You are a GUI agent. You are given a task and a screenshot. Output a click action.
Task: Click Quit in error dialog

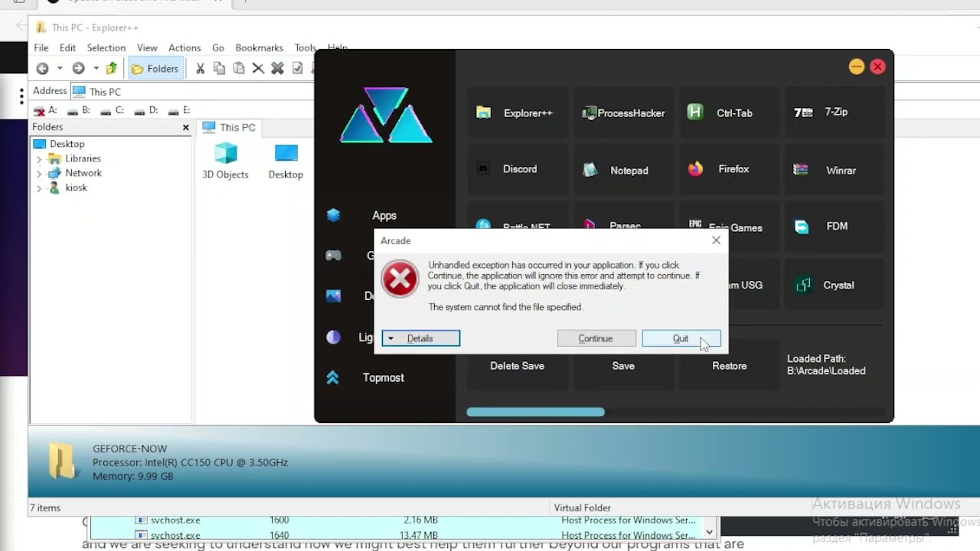pos(681,338)
